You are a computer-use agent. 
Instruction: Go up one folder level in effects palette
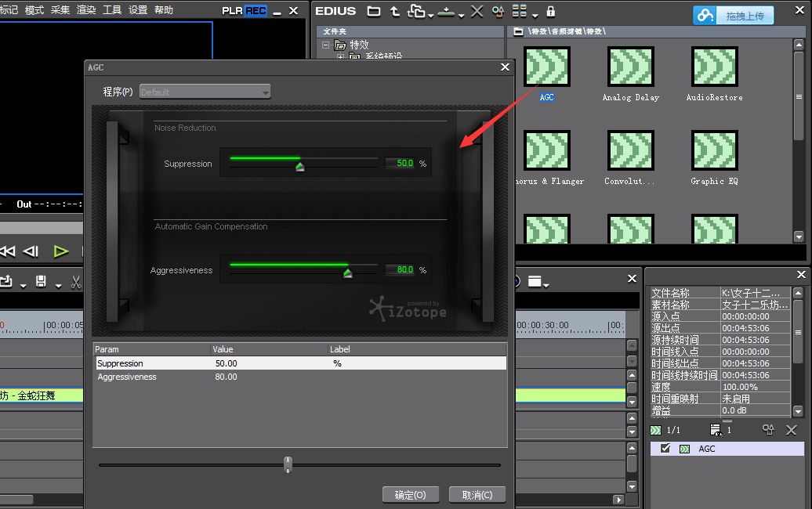tap(394, 12)
